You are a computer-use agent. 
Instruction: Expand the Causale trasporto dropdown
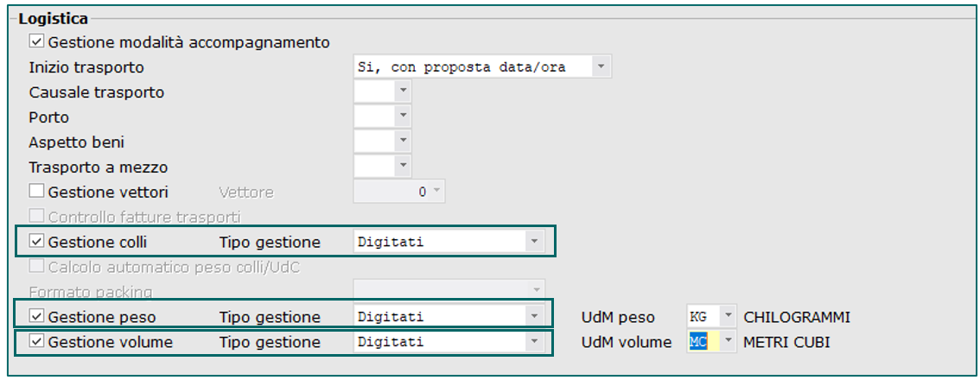pos(403,92)
